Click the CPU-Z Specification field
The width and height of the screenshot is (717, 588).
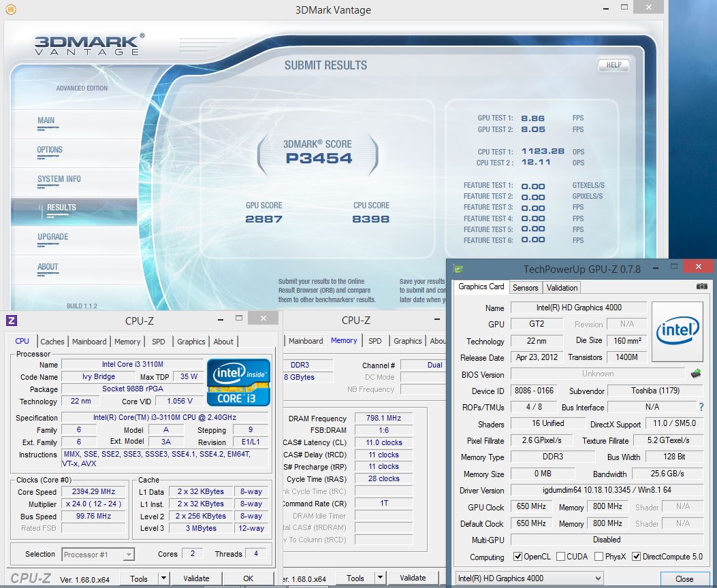pos(165,417)
